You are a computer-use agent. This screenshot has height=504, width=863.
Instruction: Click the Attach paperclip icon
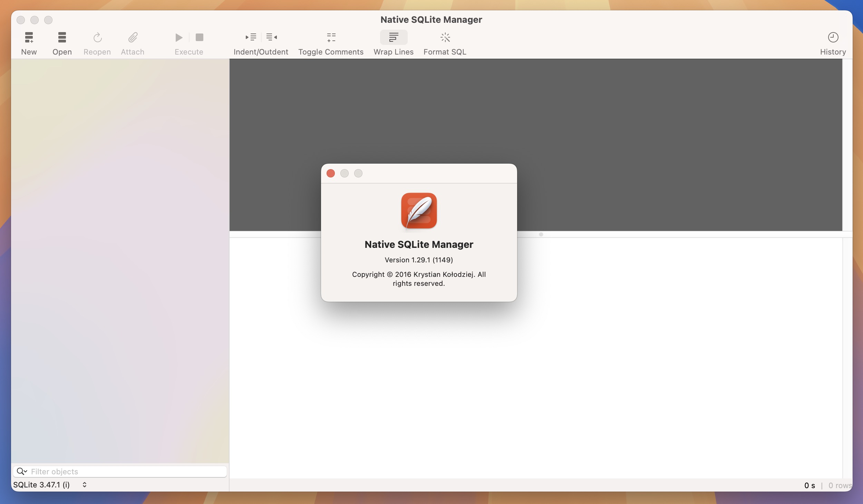[x=133, y=37]
